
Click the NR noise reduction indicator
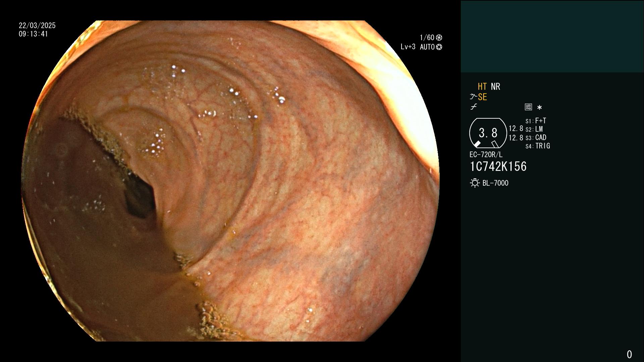[x=495, y=87]
